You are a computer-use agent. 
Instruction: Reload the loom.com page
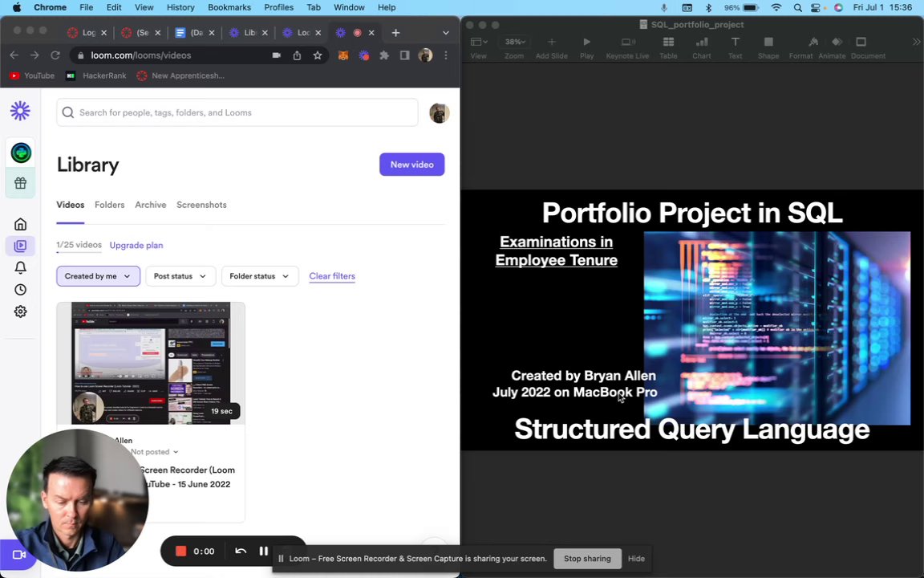point(55,55)
